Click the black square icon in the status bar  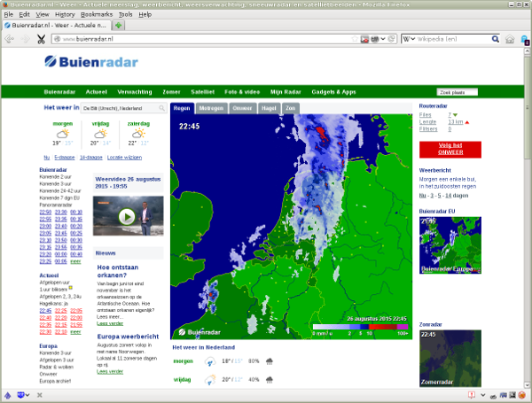point(512,395)
